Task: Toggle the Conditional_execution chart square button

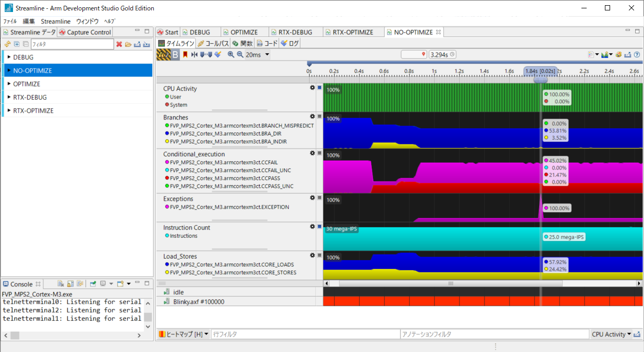Action: (x=319, y=153)
